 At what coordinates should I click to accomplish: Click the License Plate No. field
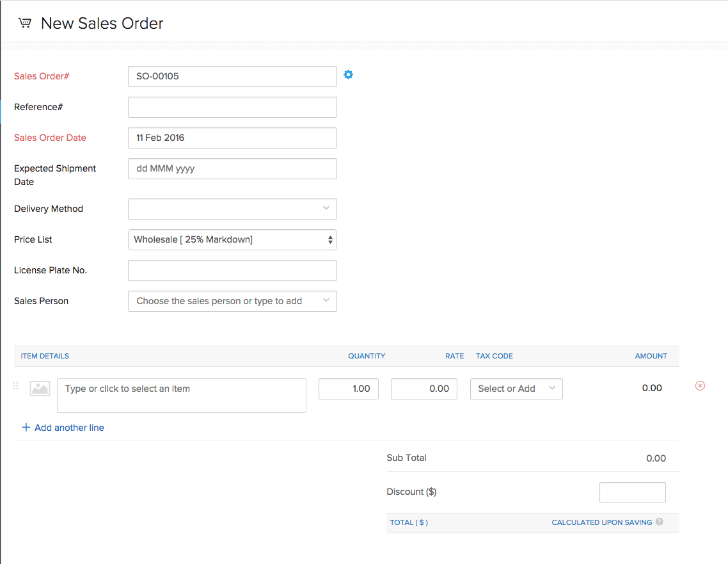[x=232, y=270]
